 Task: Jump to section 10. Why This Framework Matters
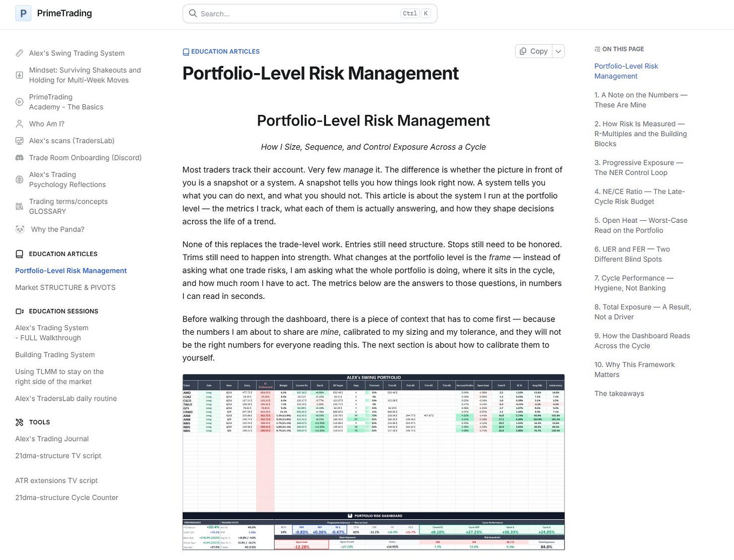point(634,369)
